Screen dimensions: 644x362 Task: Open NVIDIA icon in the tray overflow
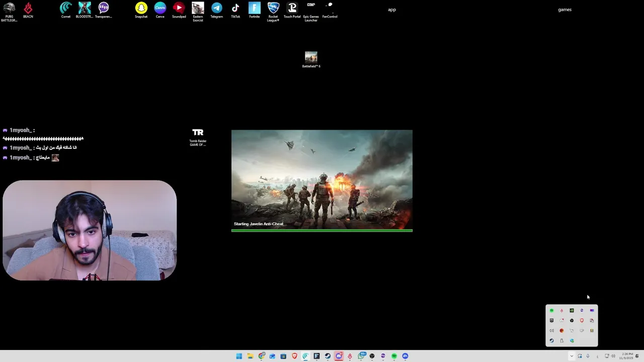(572, 310)
